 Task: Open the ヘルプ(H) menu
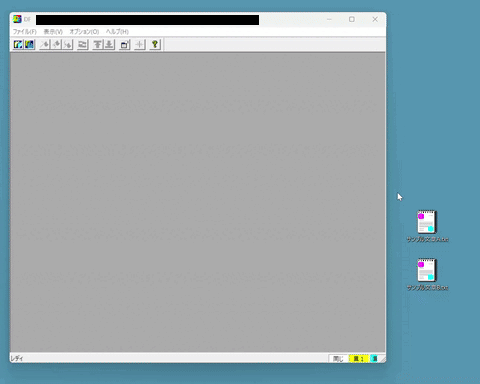tap(117, 32)
